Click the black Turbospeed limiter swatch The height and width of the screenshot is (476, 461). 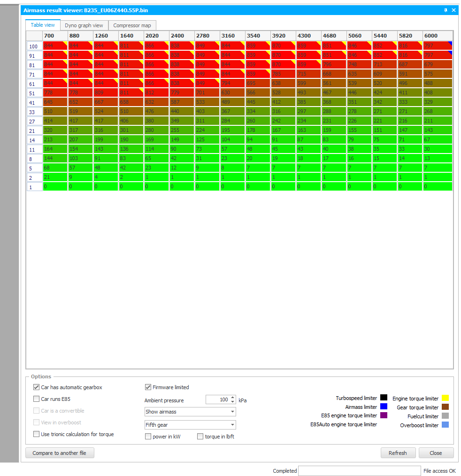(x=384, y=398)
